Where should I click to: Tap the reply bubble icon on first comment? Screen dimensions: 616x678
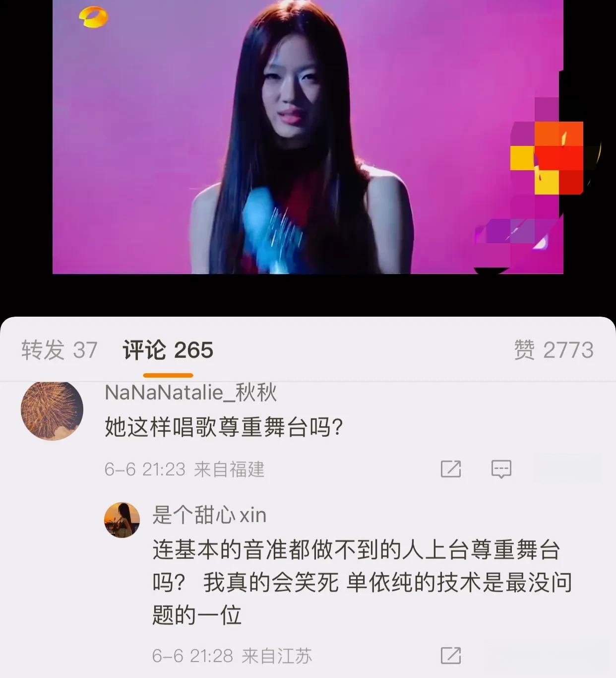tap(501, 469)
